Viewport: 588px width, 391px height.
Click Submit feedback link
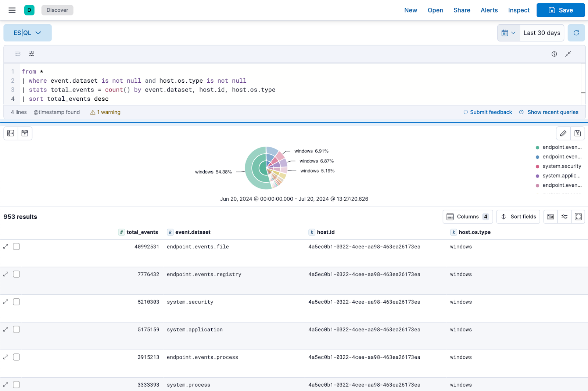click(488, 112)
